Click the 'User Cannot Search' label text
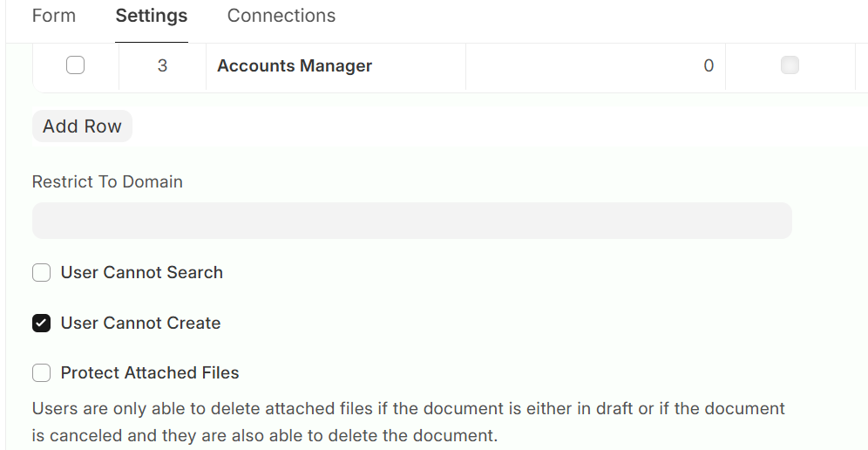This screenshot has width=868, height=450. [141, 272]
